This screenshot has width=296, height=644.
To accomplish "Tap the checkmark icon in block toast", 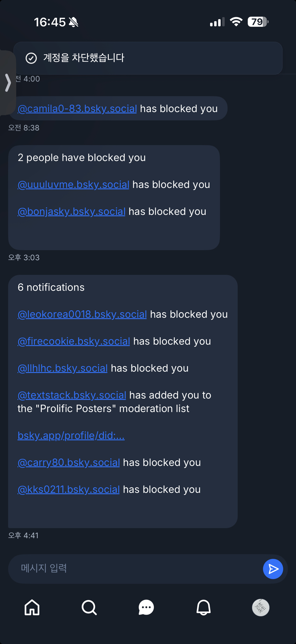I will pos(31,58).
